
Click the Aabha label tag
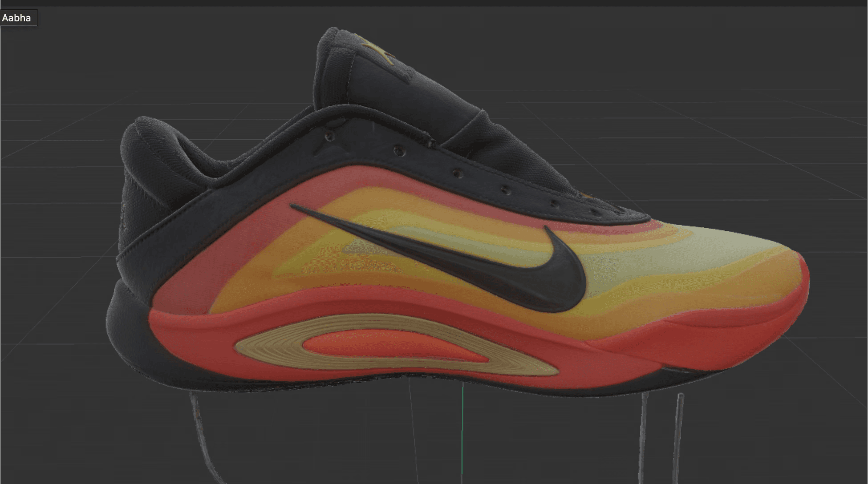tap(18, 18)
